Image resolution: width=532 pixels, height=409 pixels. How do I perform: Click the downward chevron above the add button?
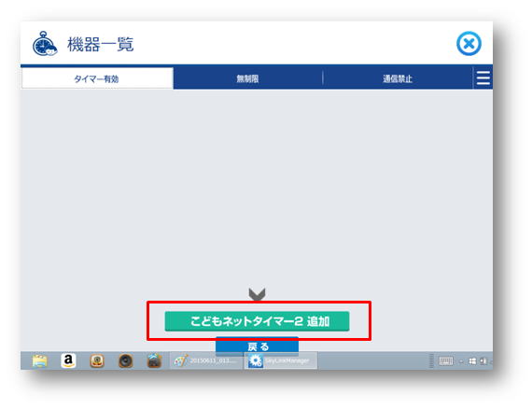257,294
